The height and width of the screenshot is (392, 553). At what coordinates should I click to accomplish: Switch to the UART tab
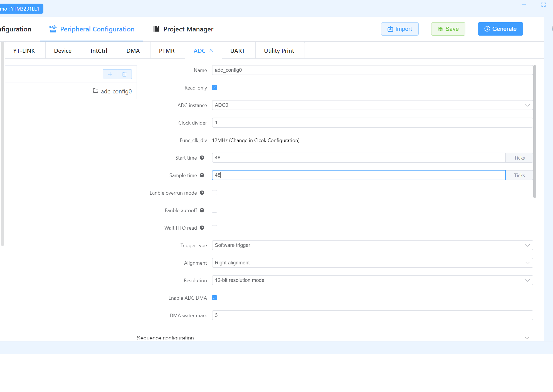point(238,51)
